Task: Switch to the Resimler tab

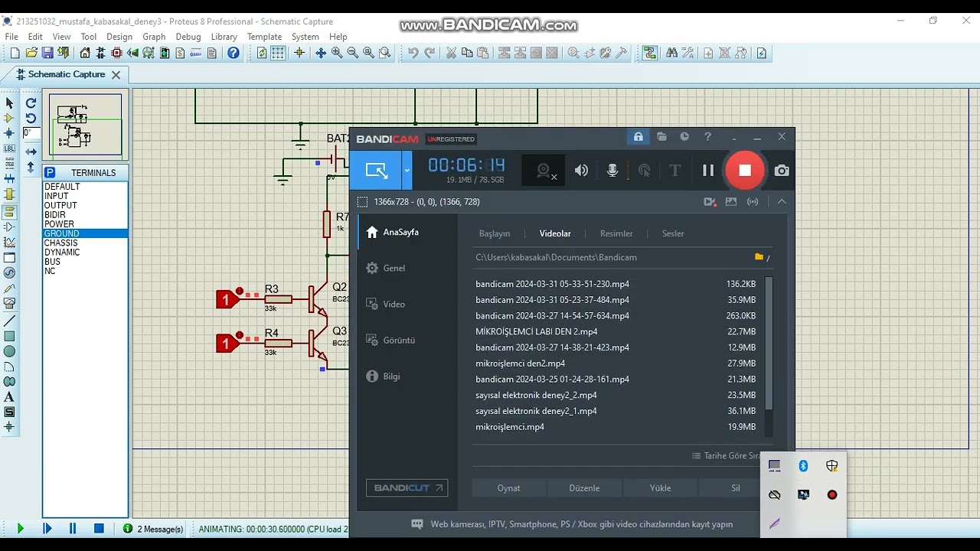Action: click(616, 233)
